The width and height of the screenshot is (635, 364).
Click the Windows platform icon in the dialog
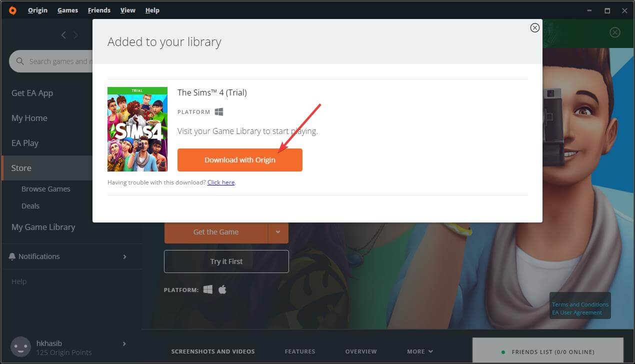click(218, 111)
